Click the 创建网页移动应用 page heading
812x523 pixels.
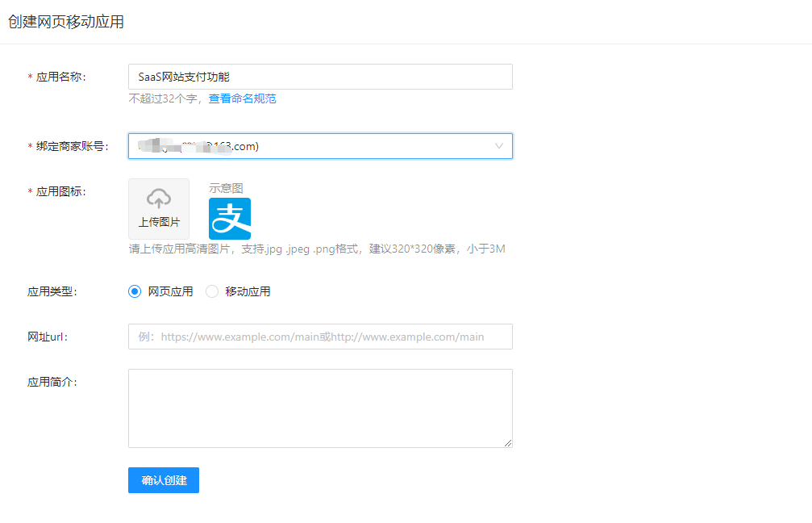[x=66, y=22]
